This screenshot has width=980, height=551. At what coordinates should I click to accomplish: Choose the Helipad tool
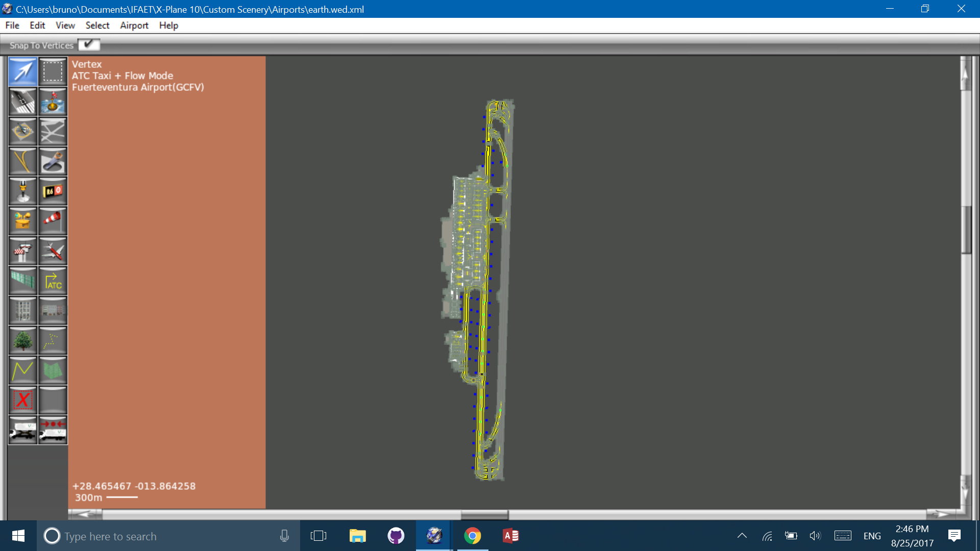point(23,131)
